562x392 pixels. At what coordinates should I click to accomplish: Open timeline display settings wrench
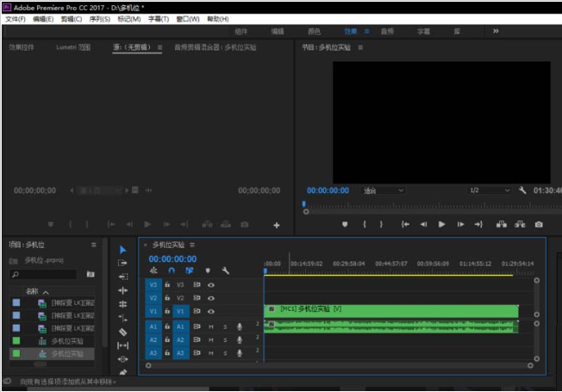[226, 271]
